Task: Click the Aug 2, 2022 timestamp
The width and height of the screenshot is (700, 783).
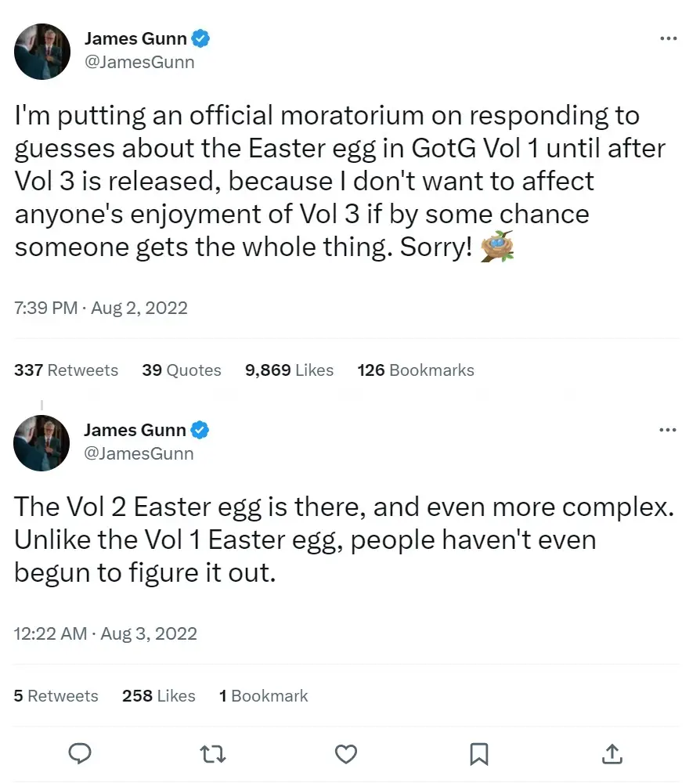Action: click(139, 308)
